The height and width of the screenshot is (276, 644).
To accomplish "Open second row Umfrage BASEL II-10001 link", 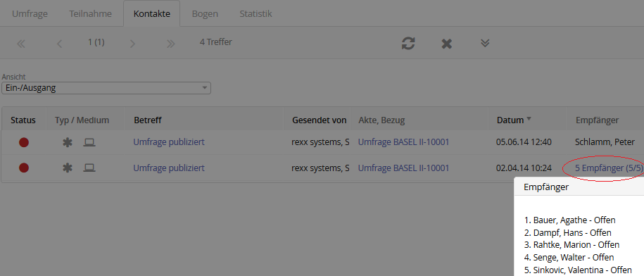I will pos(404,168).
